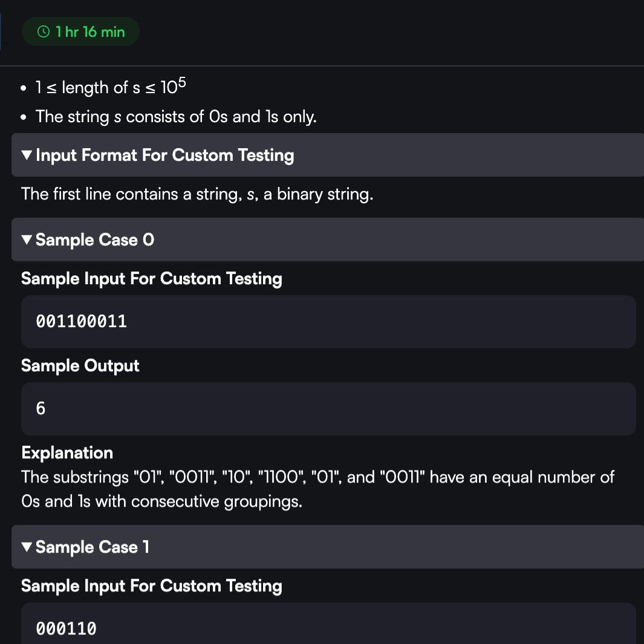
Task: Click the "Sample Case 1" header label
Action: click(x=93, y=547)
